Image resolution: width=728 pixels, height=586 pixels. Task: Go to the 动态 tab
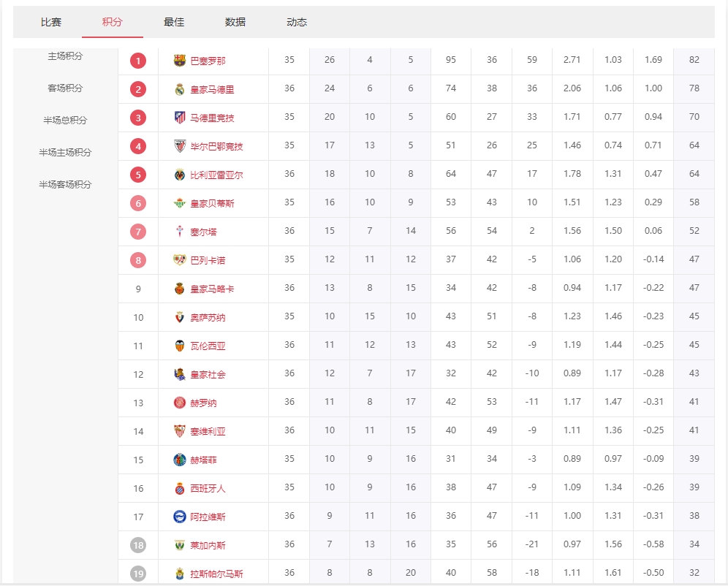297,22
